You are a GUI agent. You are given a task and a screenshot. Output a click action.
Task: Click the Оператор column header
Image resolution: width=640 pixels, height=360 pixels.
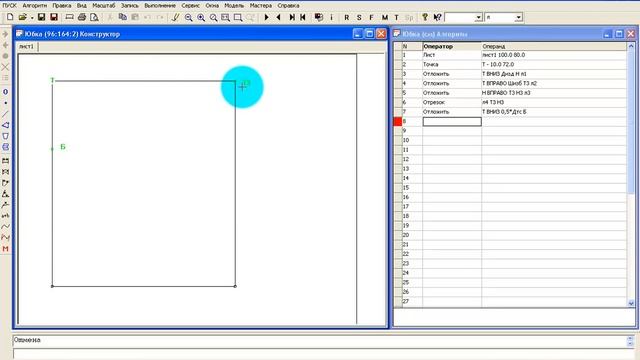tap(452, 46)
